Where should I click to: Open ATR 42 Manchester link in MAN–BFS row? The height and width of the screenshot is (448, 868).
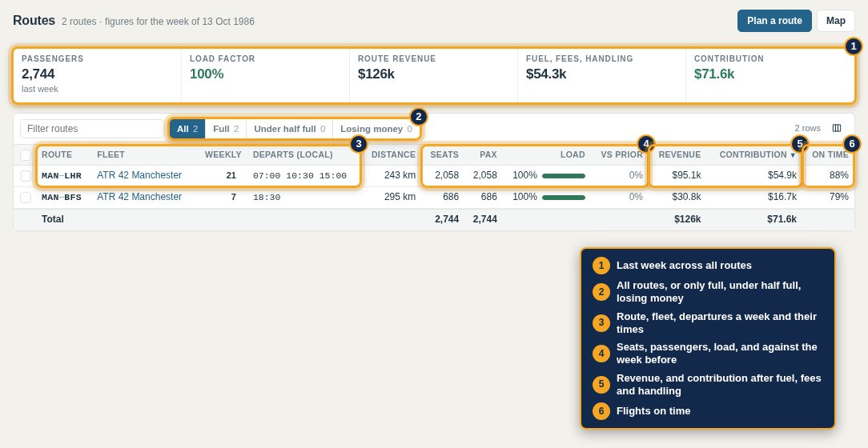tap(139, 197)
